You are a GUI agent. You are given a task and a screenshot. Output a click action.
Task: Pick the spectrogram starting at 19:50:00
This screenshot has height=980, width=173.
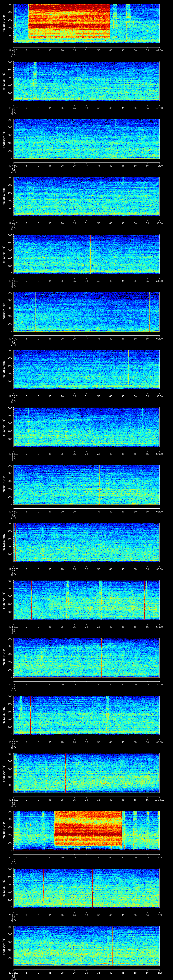point(87,255)
